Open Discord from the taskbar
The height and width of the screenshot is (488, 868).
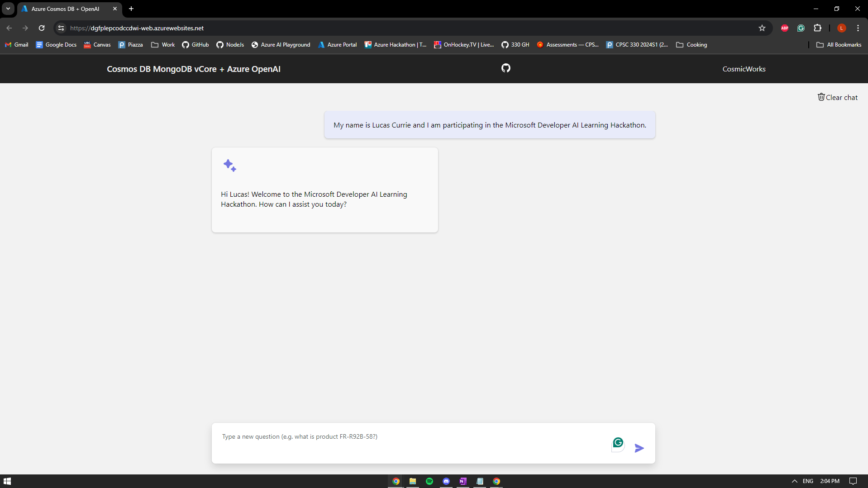[446, 481]
